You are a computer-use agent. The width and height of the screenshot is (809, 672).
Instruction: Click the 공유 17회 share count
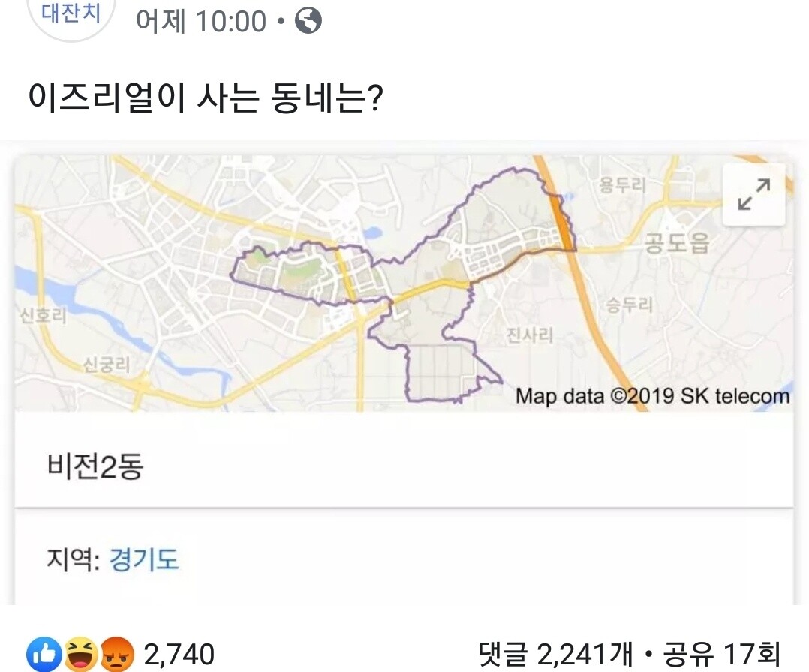click(726, 652)
